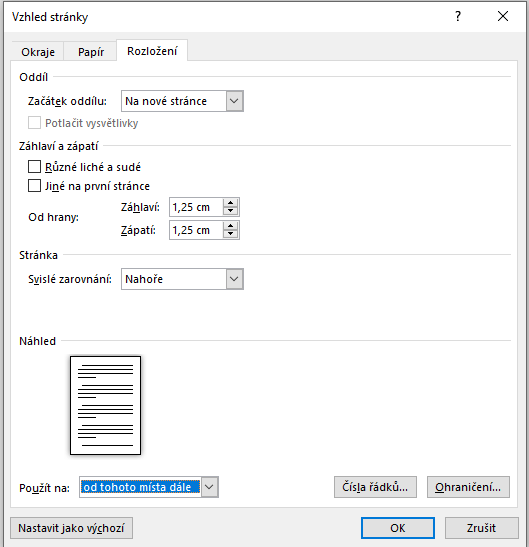This screenshot has height=547, width=529.
Task: Decrease Záhlaví distance with down arrow
Action: tap(230, 211)
